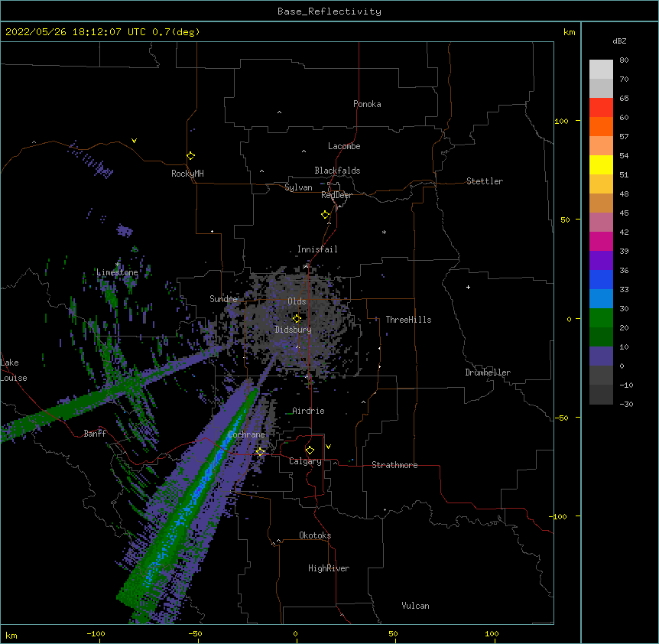The height and width of the screenshot is (644, 659).
Task: Click the white asterisk marker east of Innisfail
Action: (x=384, y=233)
